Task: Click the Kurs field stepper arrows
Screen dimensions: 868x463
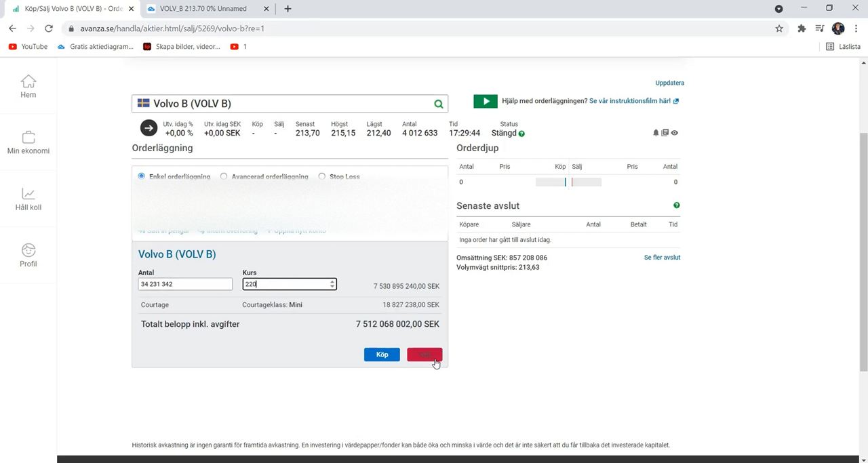Action: click(x=332, y=284)
